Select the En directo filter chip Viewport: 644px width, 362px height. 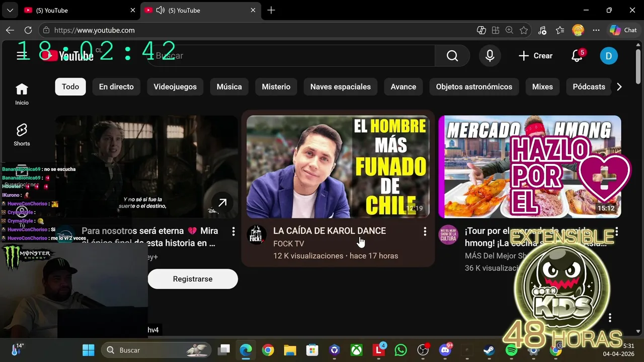coord(116,86)
